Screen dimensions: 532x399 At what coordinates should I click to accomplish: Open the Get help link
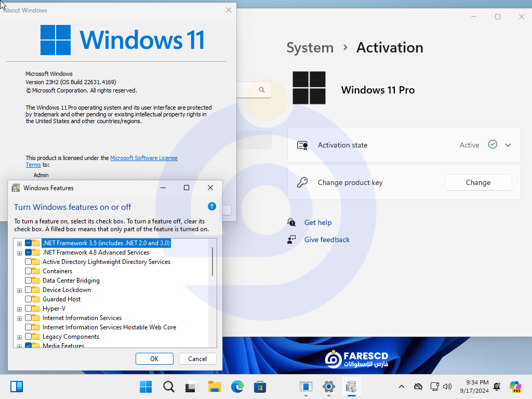click(x=318, y=222)
